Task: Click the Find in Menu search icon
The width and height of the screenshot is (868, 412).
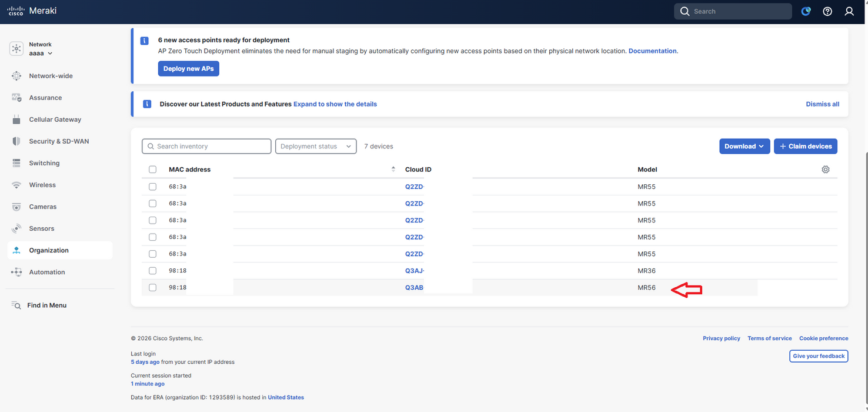Action: pyautogui.click(x=16, y=305)
